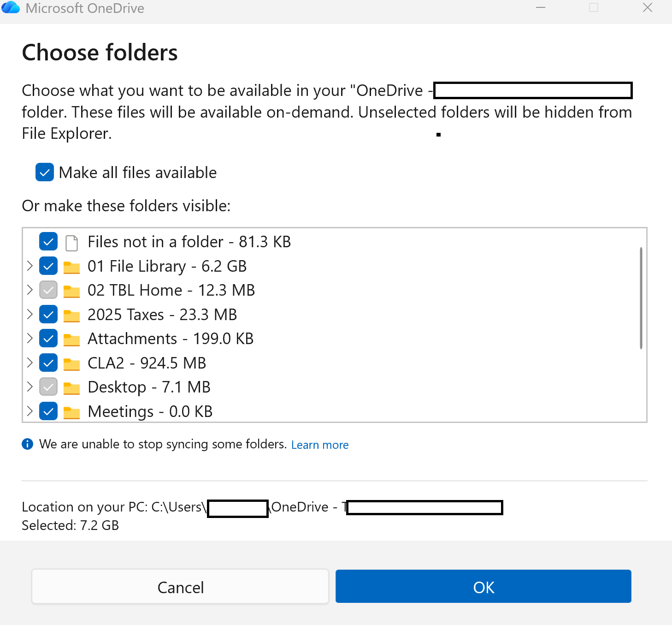
Task: Click the '01 File Library - 6.2 GB' row text
Action: (167, 266)
